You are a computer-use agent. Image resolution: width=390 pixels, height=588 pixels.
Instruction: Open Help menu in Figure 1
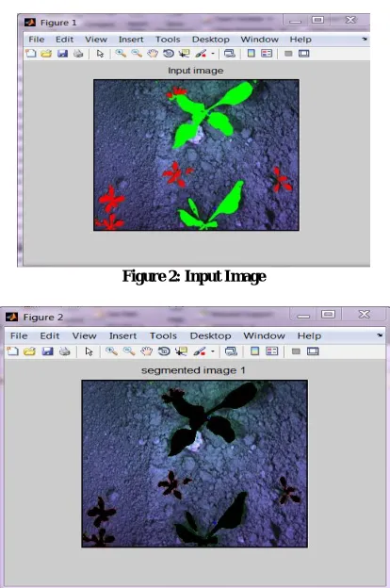click(301, 40)
